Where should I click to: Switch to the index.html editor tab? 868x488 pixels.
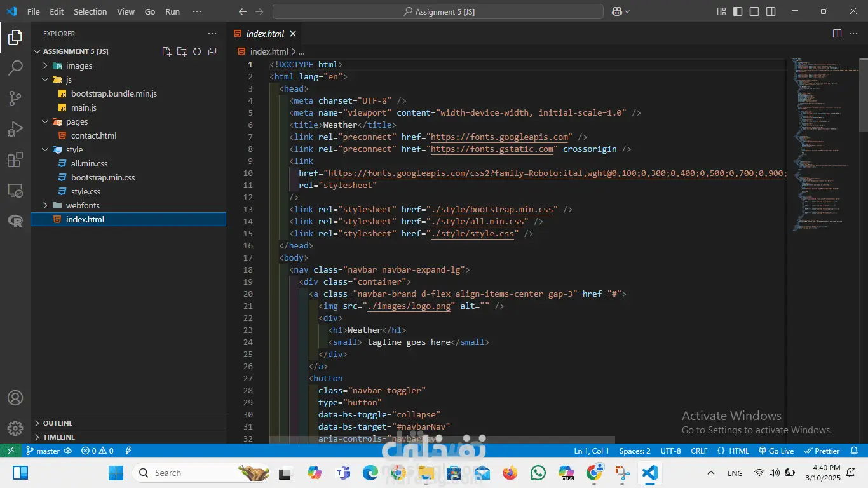pos(265,34)
